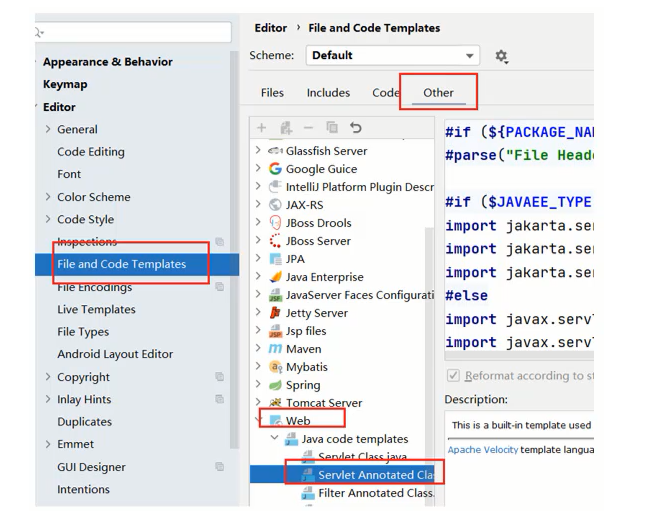
Task: Select File and Code Templates settings
Action: (137, 264)
